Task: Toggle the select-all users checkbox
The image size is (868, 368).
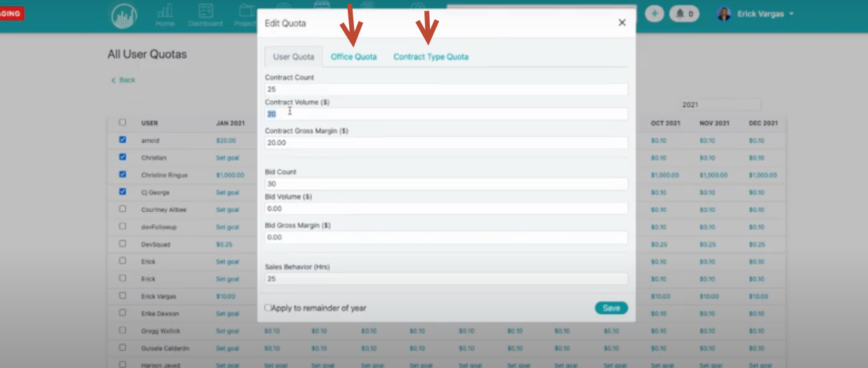Action: point(122,122)
